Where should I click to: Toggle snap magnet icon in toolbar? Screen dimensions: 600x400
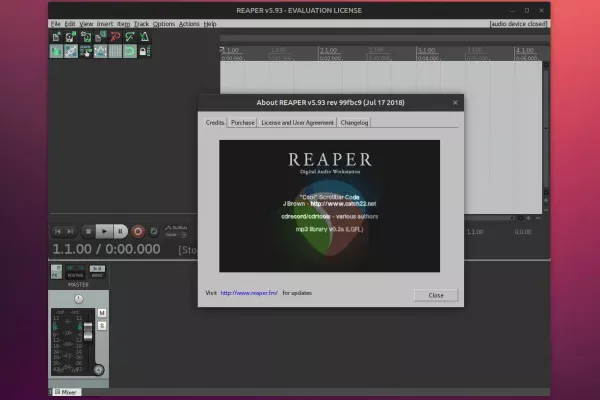(x=130, y=51)
